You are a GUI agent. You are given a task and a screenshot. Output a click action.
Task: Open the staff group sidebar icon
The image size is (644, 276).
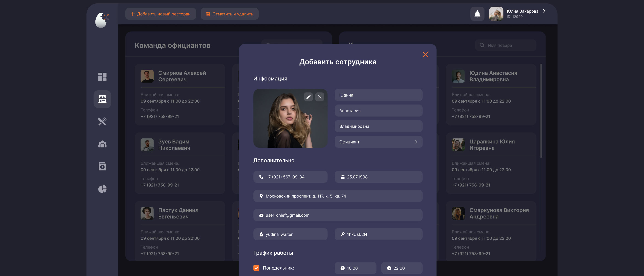click(x=102, y=144)
